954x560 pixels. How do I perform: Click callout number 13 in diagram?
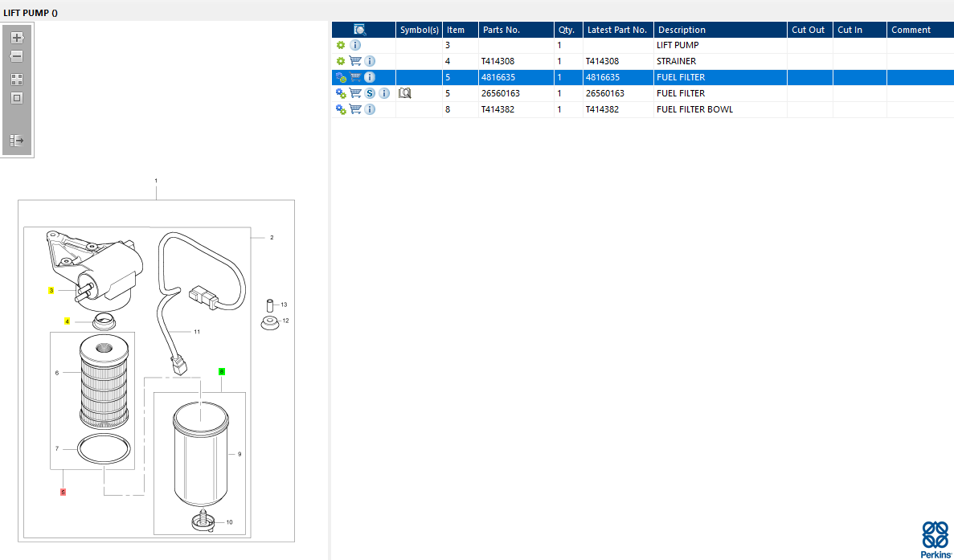tap(284, 304)
